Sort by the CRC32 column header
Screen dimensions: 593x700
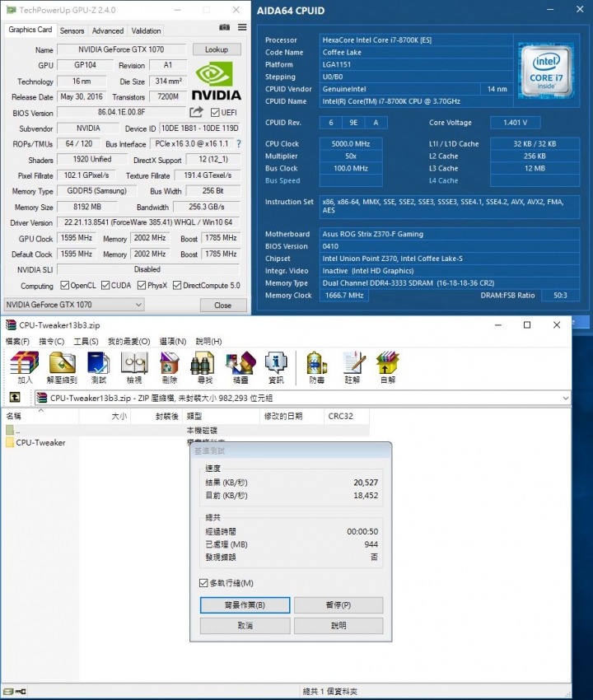(x=347, y=416)
